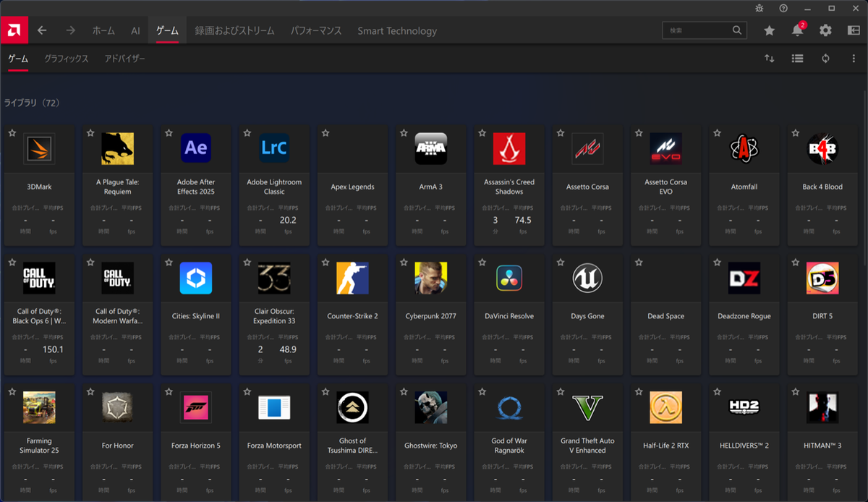Open settings gear icon
The width and height of the screenshot is (868, 502).
[x=825, y=30]
